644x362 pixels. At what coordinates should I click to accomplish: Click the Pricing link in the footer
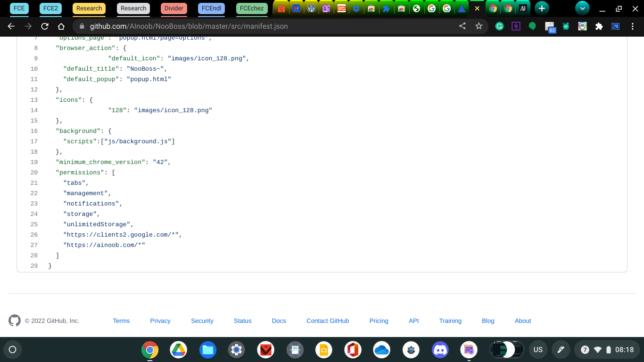click(379, 321)
